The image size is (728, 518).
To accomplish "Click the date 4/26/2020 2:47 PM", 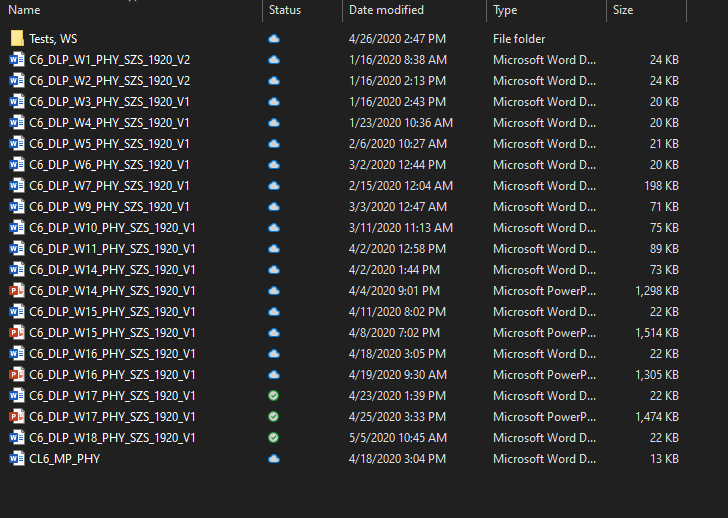I will (397, 39).
